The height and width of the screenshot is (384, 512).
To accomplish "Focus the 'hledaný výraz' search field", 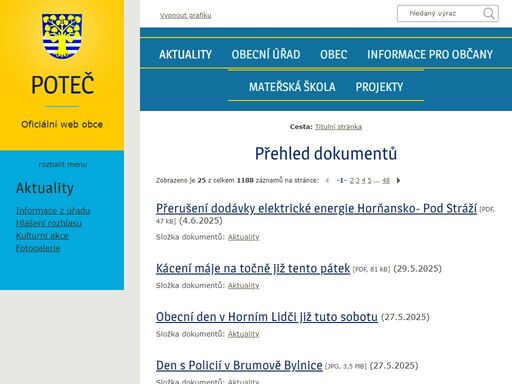I will pos(439,14).
